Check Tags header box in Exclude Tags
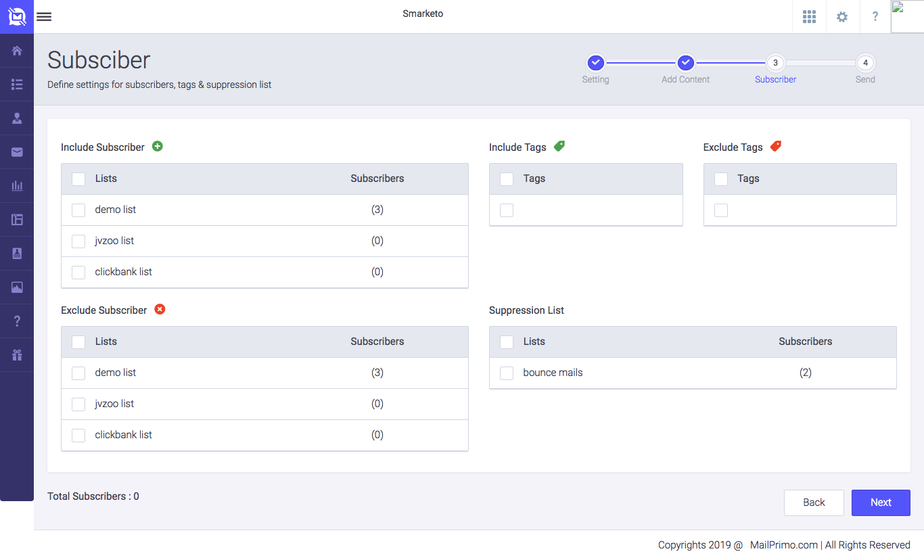This screenshot has height=560, width=924. (x=721, y=179)
